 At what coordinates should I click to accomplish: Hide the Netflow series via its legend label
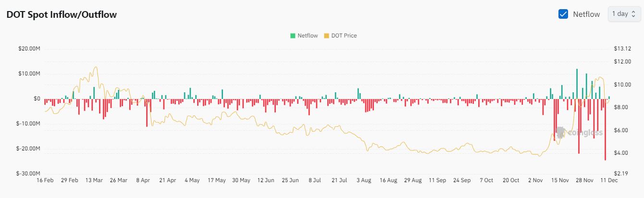click(307, 36)
